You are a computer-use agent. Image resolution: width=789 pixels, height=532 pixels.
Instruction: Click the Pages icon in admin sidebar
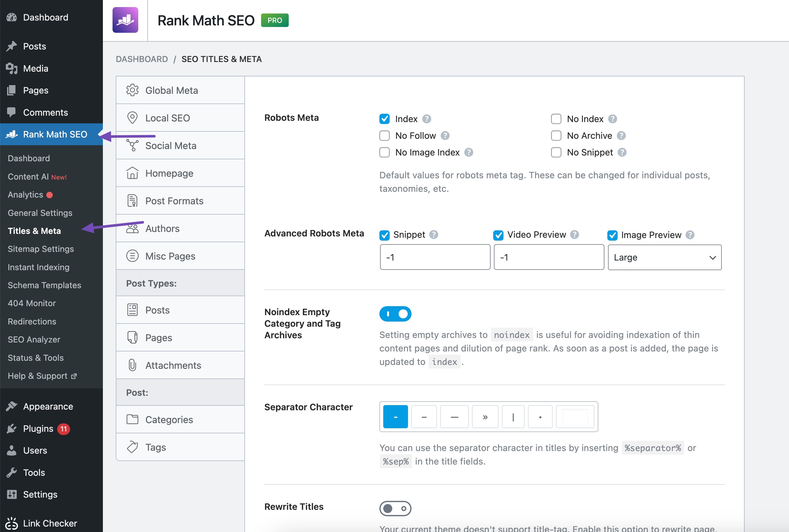[x=12, y=90]
